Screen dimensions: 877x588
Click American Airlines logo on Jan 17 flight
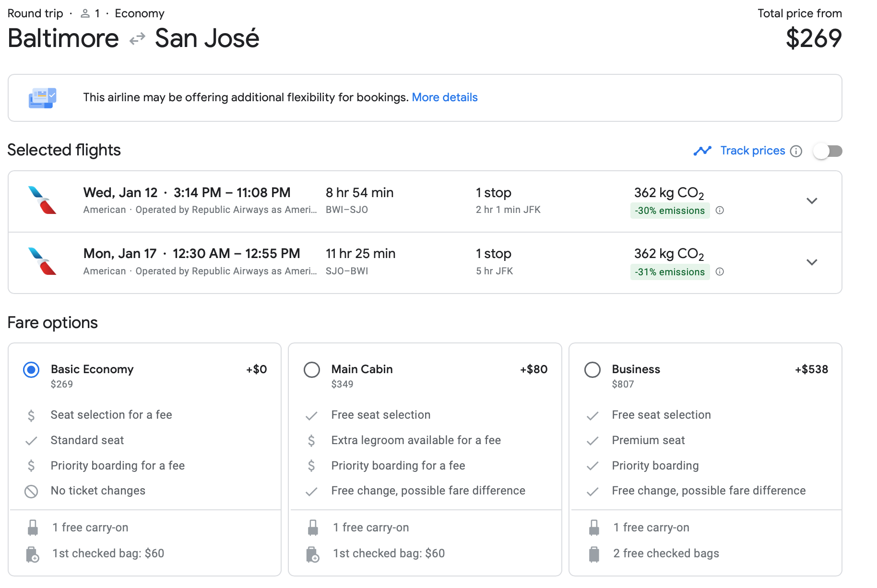pos(42,261)
